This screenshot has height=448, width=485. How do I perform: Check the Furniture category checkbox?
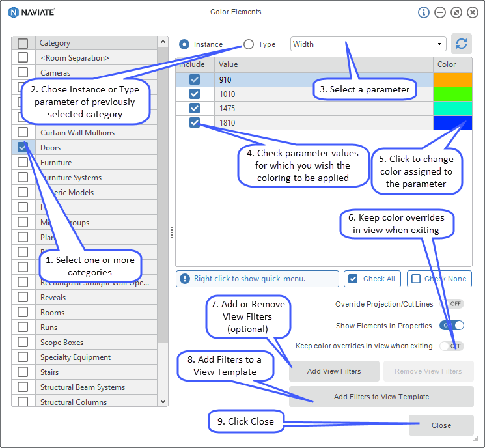tap(23, 161)
